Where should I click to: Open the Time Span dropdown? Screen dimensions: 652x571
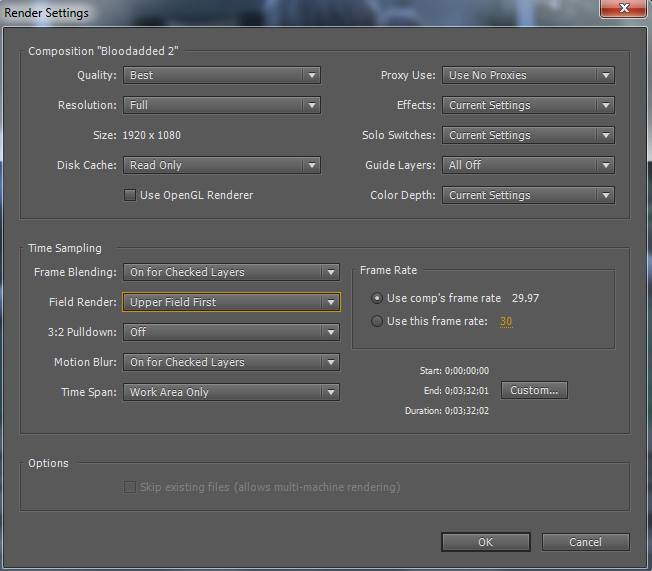click(x=231, y=392)
